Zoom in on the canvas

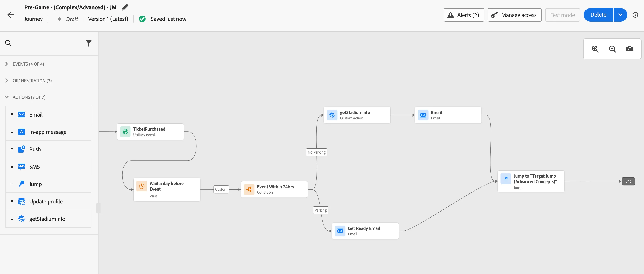pos(595,49)
